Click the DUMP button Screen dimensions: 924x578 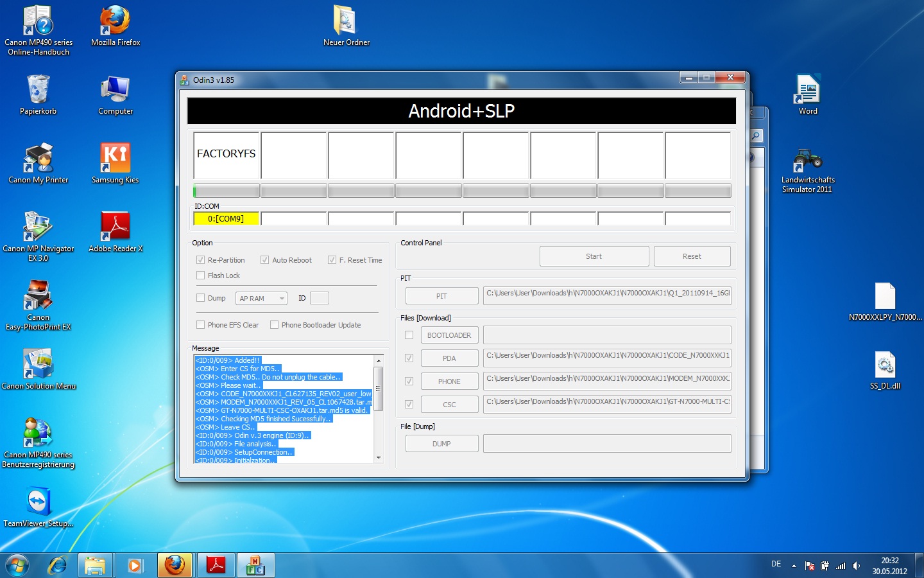pos(441,444)
